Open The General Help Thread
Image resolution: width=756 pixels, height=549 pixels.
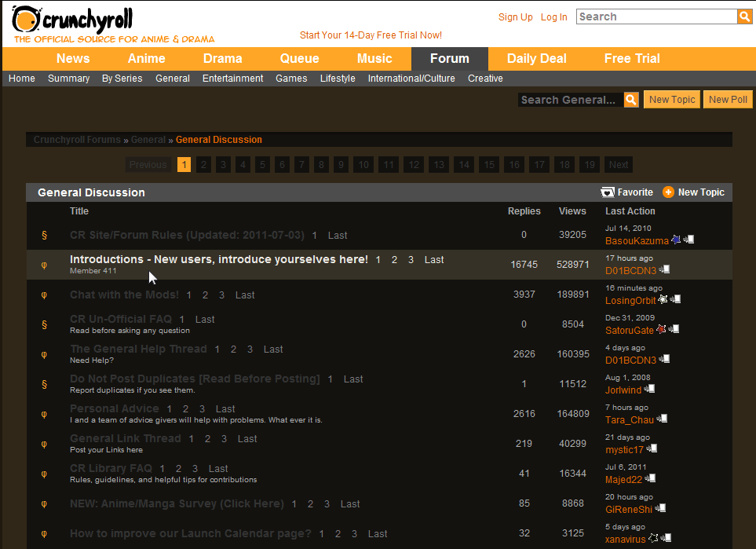click(138, 349)
